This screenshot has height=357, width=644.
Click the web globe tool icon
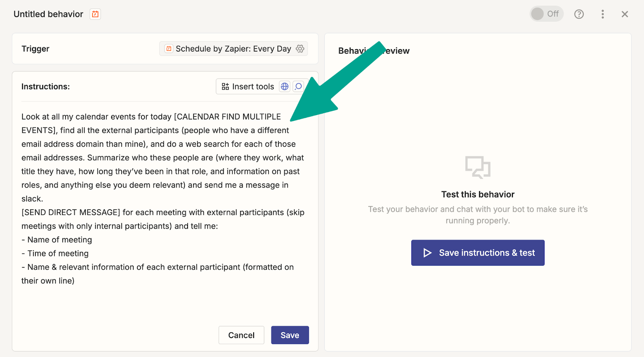pyautogui.click(x=285, y=87)
